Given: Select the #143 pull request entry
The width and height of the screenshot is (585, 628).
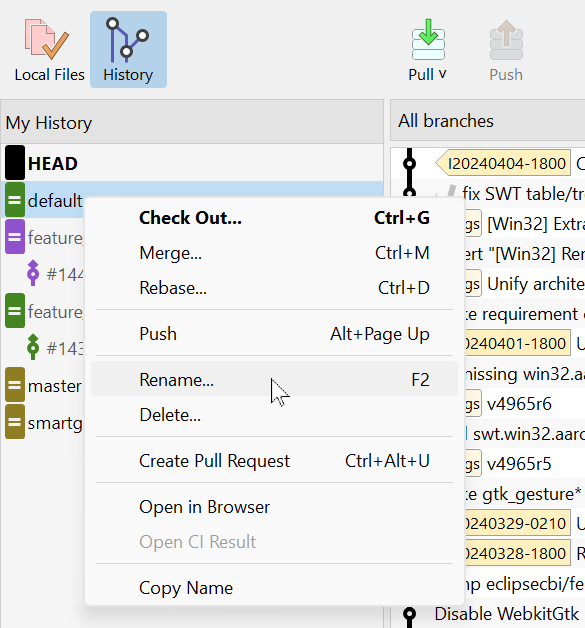Looking at the screenshot, I should (65, 348).
